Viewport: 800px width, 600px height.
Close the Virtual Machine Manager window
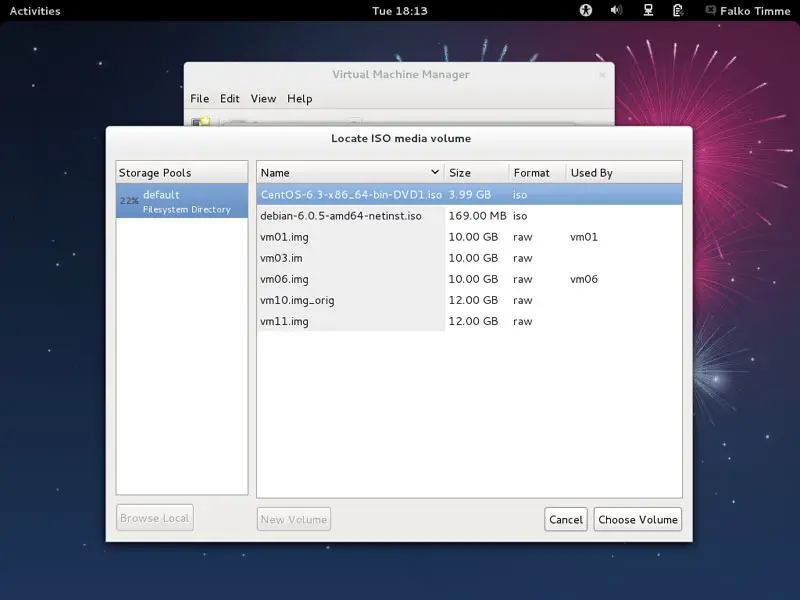tap(601, 75)
